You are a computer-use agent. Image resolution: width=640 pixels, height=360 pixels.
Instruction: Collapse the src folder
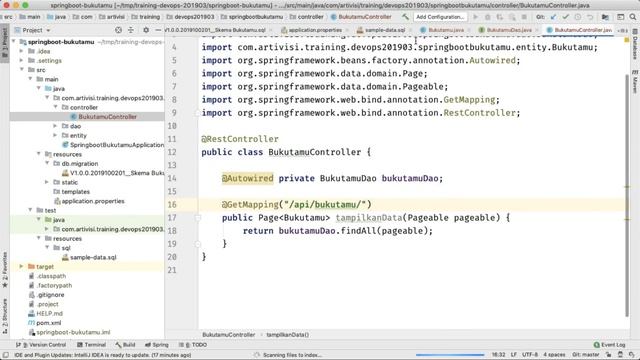pyautogui.click(x=22, y=70)
